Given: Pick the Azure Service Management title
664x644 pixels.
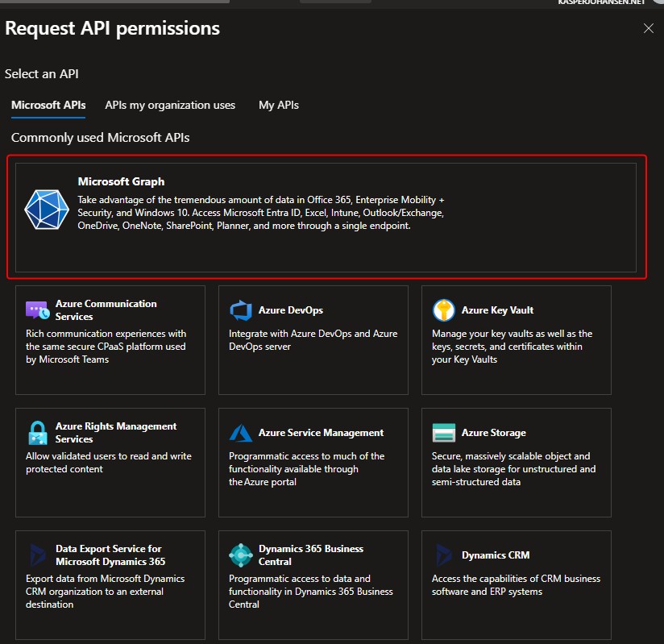Looking at the screenshot, I should 321,433.
